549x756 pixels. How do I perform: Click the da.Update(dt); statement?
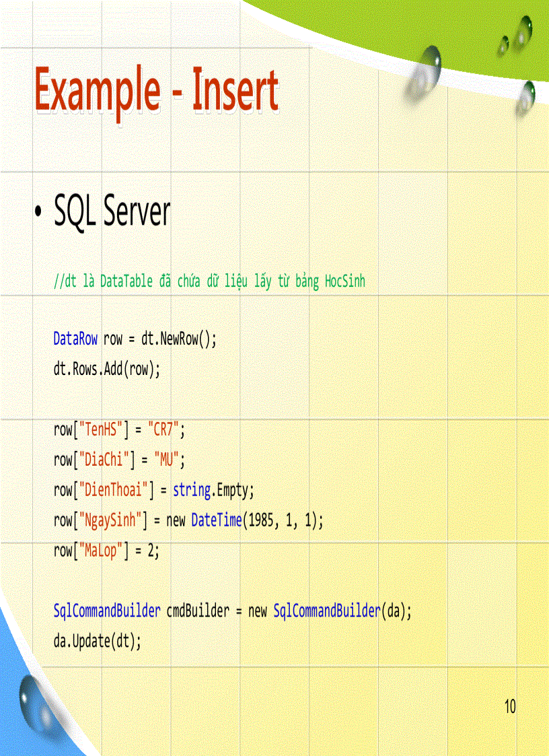pos(98,642)
